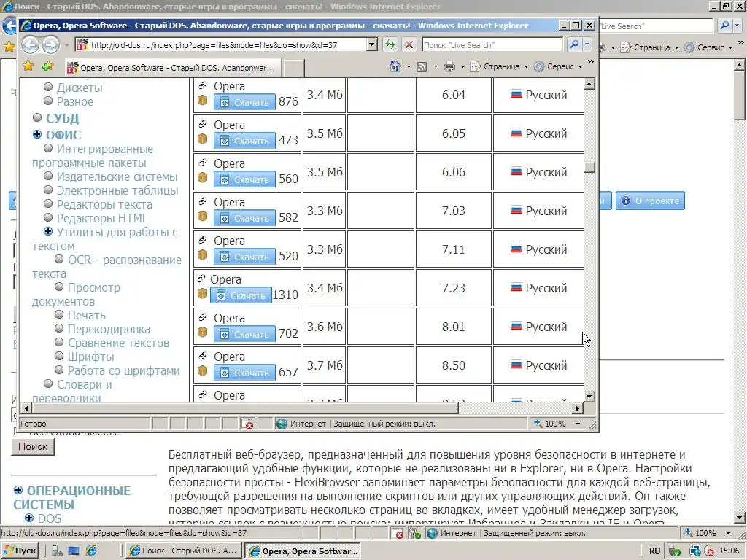The width and height of the screenshot is (747, 560).
Task: Download Opera version 7.11
Action: click(x=244, y=257)
